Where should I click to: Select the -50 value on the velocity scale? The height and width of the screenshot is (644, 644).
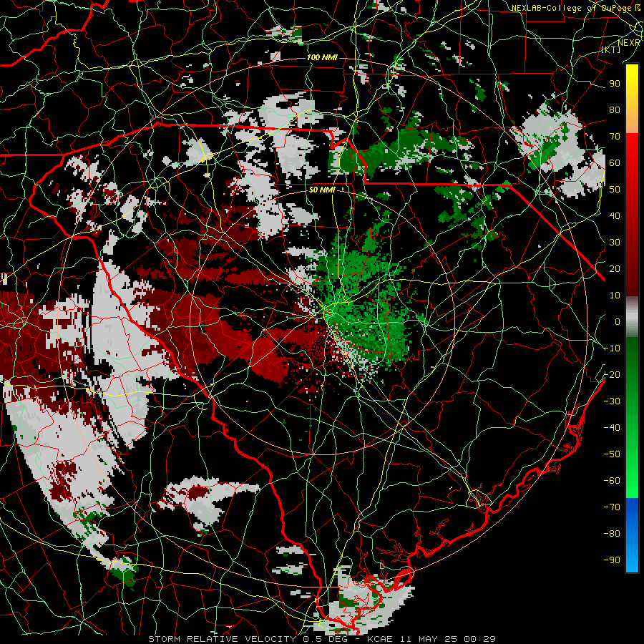point(612,454)
